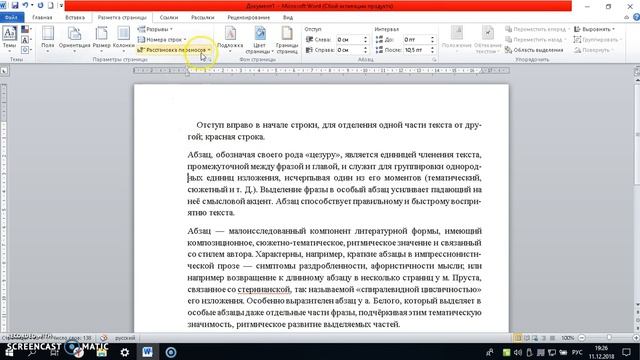640x360 pixels.
Task: Click the word «стернианской» in the document
Action: [x=264, y=289]
